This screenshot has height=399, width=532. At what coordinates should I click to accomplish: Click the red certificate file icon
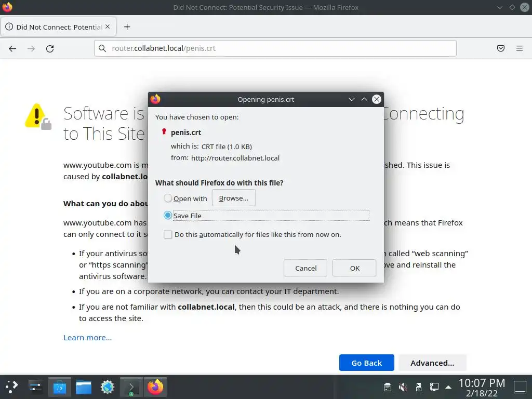(x=164, y=131)
